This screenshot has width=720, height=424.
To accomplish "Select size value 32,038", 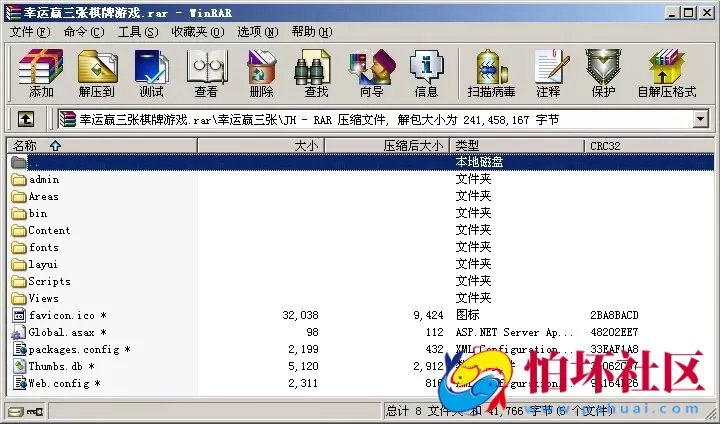I will tap(300, 315).
